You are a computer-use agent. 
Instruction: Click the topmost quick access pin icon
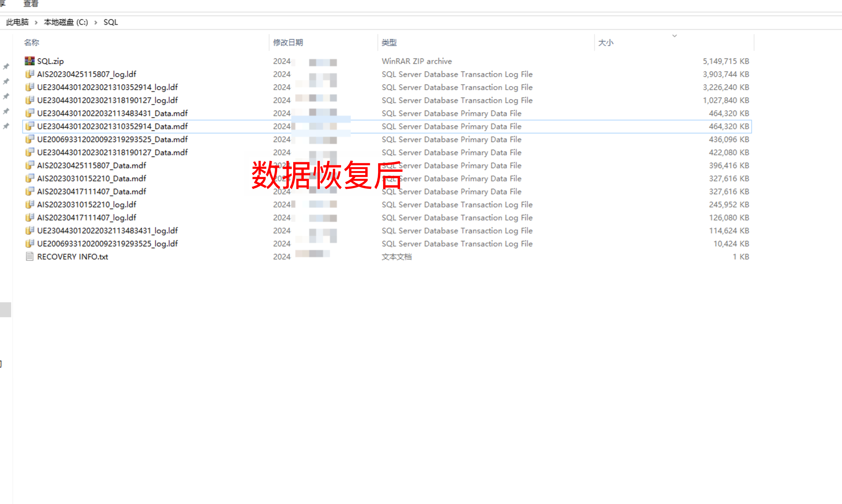[x=6, y=67]
